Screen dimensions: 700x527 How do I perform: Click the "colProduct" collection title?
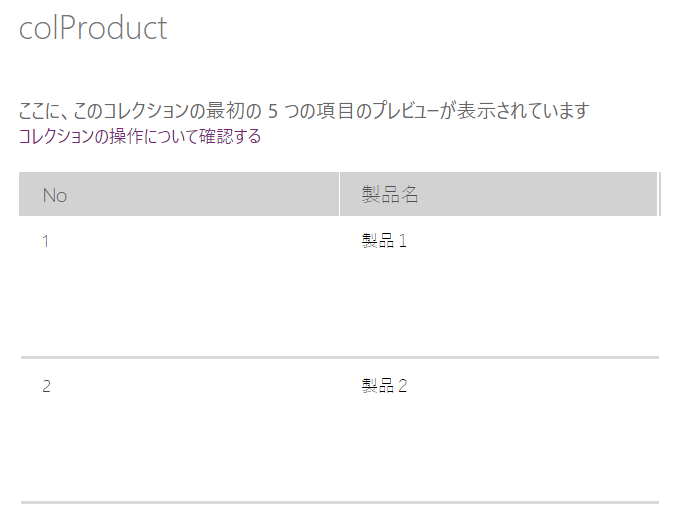[x=93, y=28]
